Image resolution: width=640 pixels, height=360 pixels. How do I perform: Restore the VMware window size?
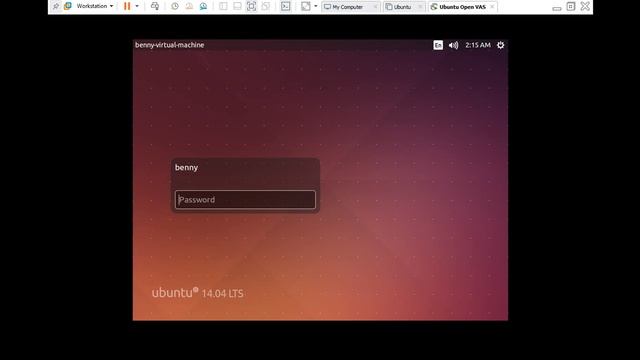click(x=571, y=6)
